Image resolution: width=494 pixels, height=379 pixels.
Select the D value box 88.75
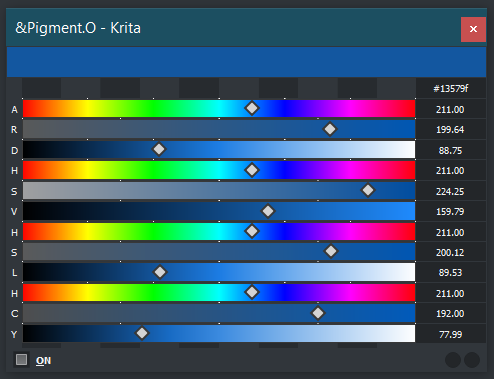450,151
